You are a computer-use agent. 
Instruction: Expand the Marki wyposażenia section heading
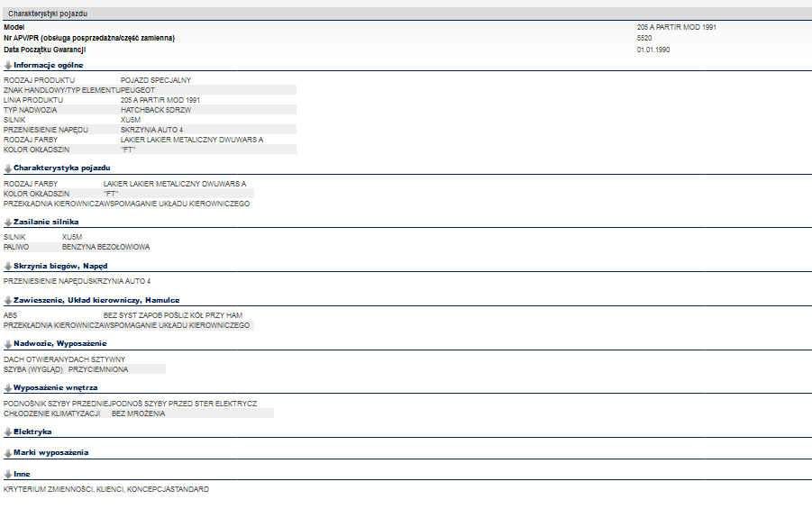coord(50,452)
